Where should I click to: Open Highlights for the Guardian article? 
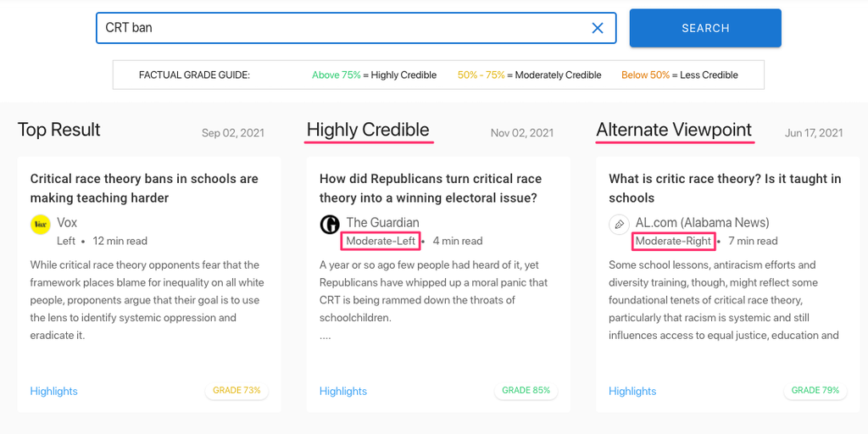coord(343,391)
